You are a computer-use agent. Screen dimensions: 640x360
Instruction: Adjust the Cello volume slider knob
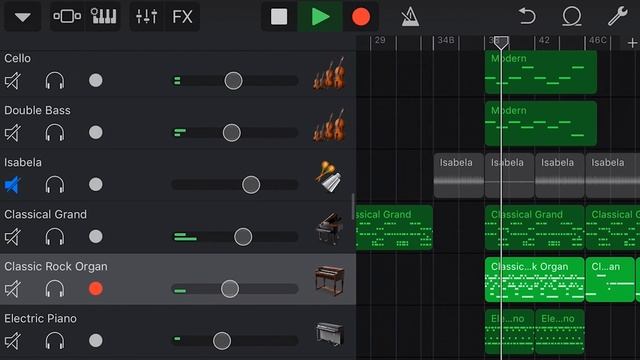click(x=233, y=81)
